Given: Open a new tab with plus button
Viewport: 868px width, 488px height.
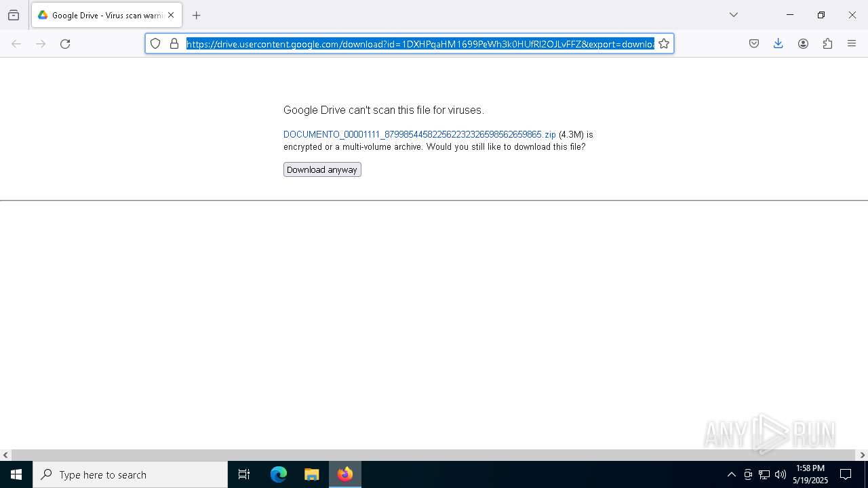Looking at the screenshot, I should click(197, 15).
